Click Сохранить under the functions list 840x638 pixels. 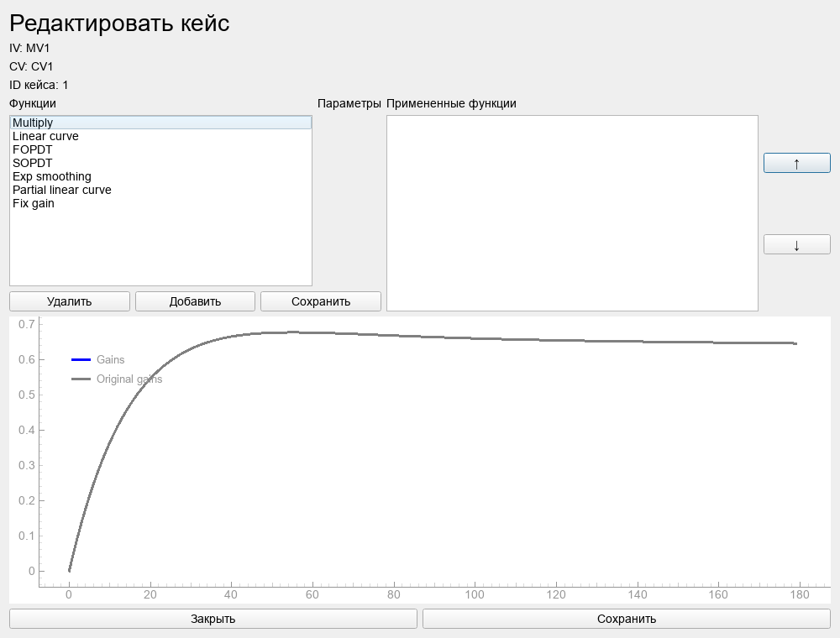click(321, 301)
